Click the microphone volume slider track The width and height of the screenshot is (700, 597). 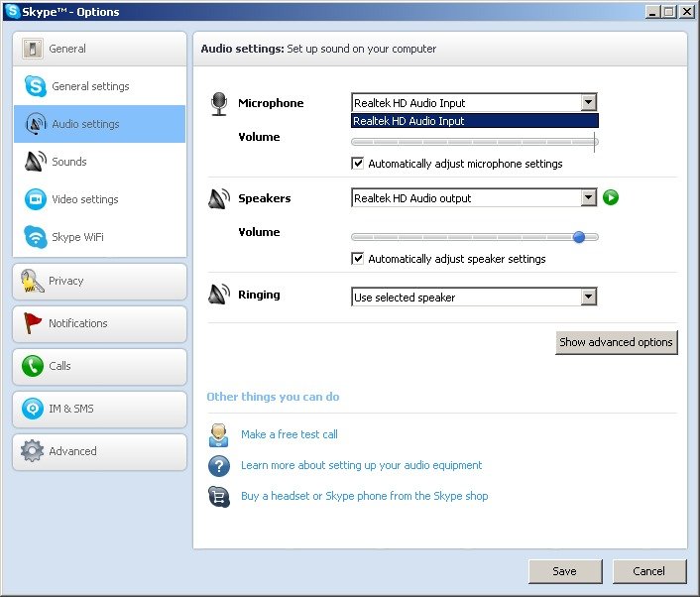pos(475,142)
